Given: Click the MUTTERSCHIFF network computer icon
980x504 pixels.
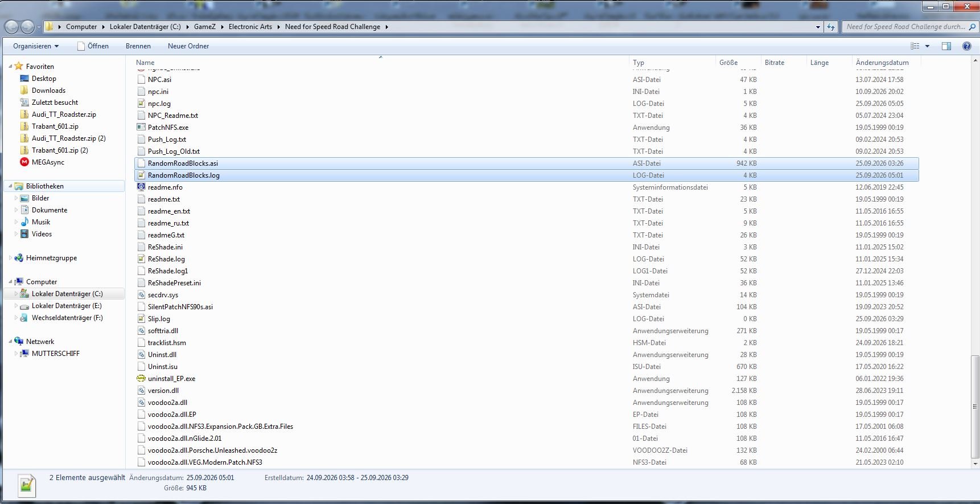Looking at the screenshot, I should [24, 354].
